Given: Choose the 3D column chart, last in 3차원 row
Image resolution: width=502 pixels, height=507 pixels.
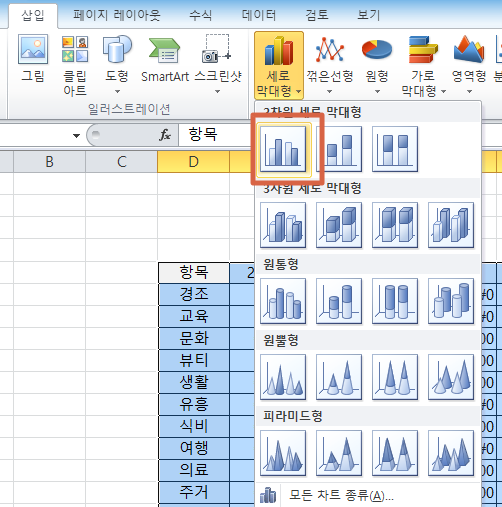Looking at the screenshot, I should click(x=451, y=225).
